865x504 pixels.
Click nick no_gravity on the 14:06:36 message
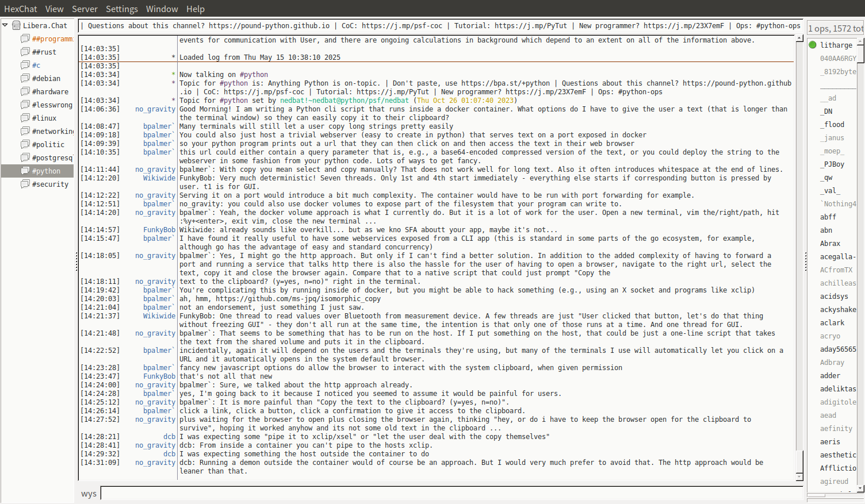155,109
